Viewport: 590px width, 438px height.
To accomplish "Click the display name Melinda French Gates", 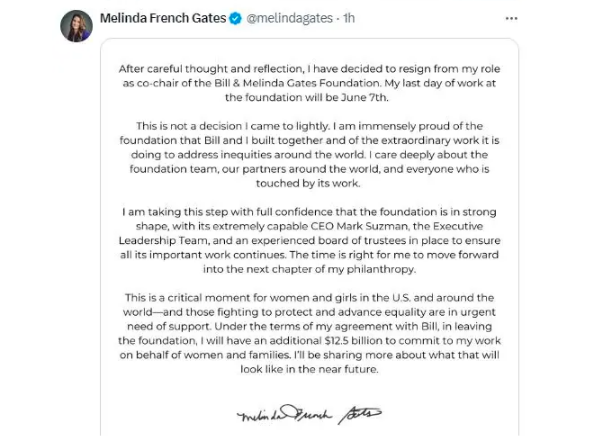I will [x=163, y=18].
